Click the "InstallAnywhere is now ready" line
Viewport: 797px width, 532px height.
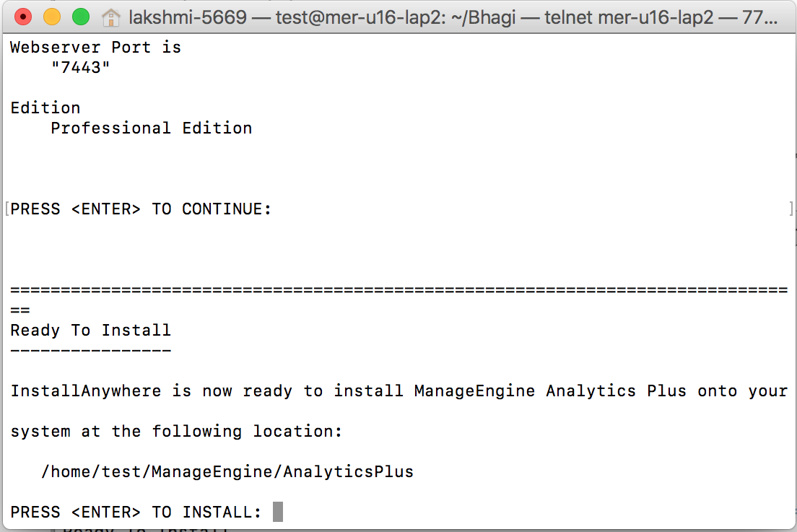click(398, 391)
